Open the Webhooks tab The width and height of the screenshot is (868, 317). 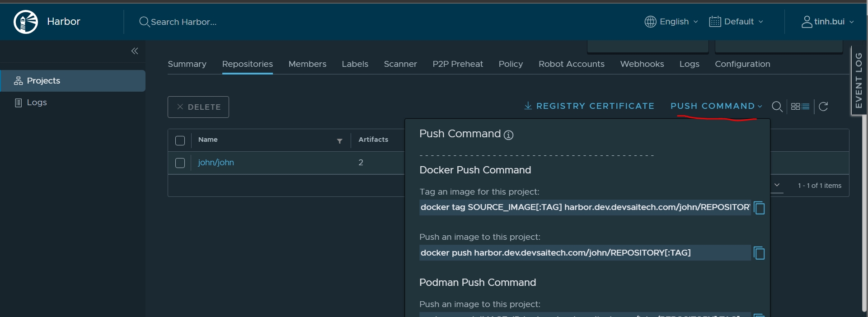pos(642,64)
